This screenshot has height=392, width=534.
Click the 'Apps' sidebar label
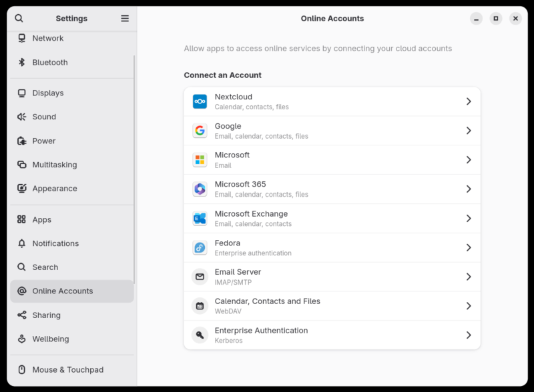click(42, 220)
